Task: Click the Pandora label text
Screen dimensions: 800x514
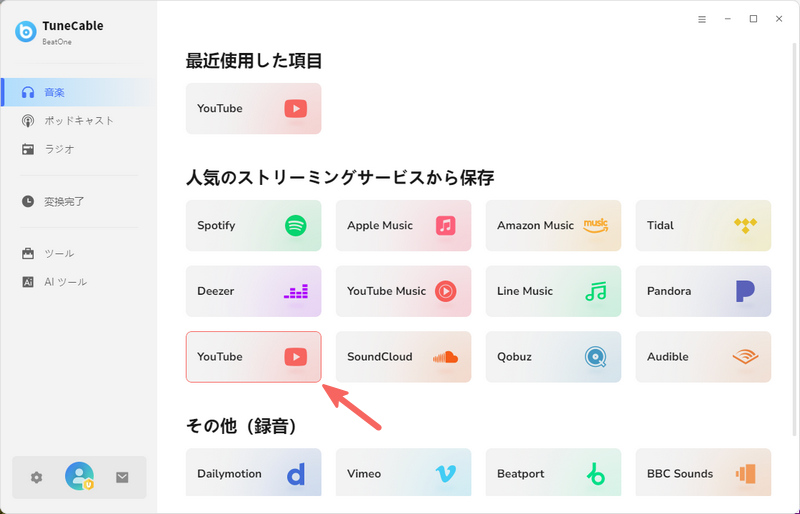Action: click(x=669, y=291)
